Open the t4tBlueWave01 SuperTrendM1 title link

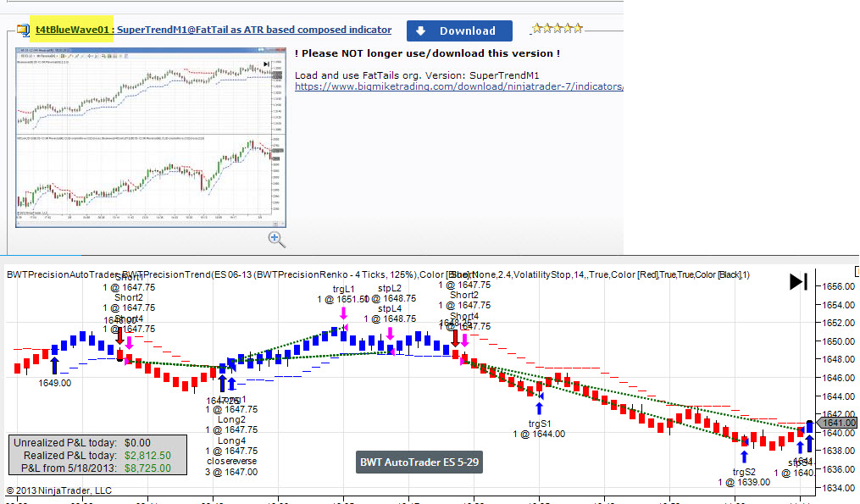[214, 30]
